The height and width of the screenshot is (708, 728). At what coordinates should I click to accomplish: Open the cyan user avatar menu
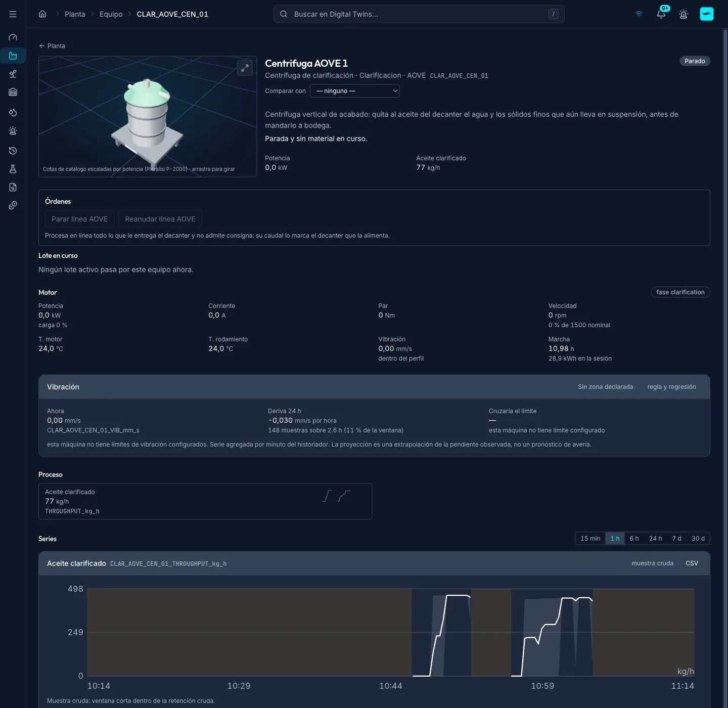706,14
